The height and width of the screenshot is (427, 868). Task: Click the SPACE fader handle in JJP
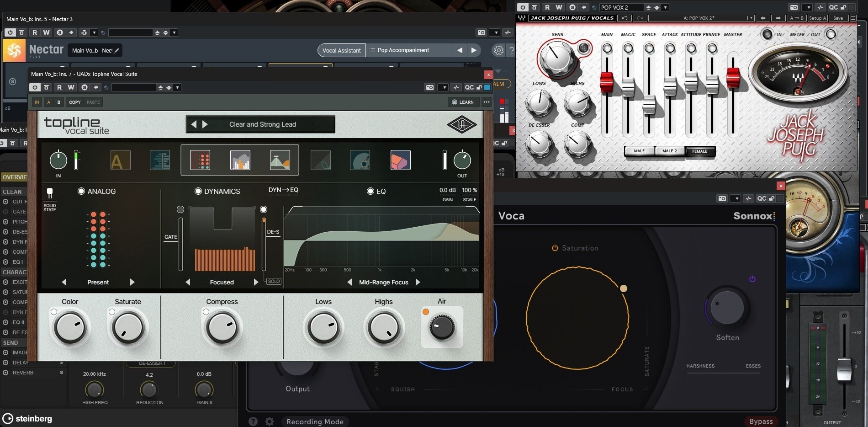[649, 105]
